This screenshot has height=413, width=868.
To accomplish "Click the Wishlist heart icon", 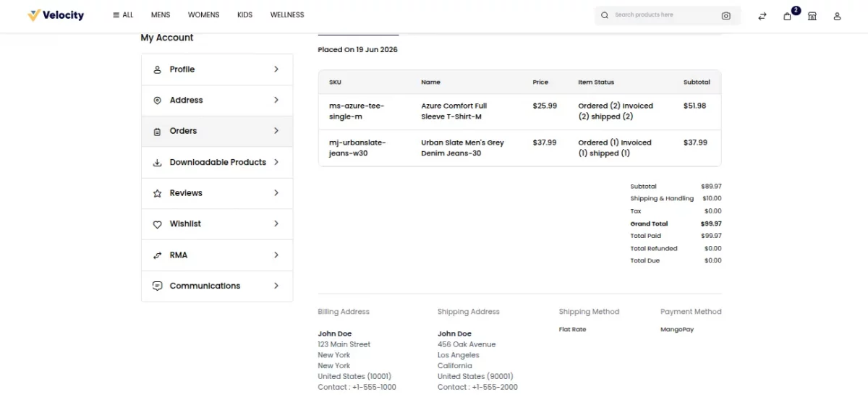I will pos(157,225).
